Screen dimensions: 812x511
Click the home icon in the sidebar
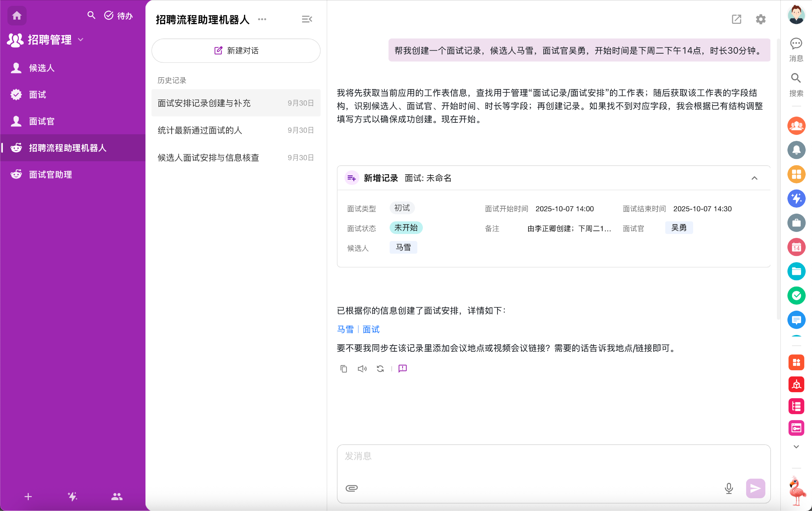point(17,15)
